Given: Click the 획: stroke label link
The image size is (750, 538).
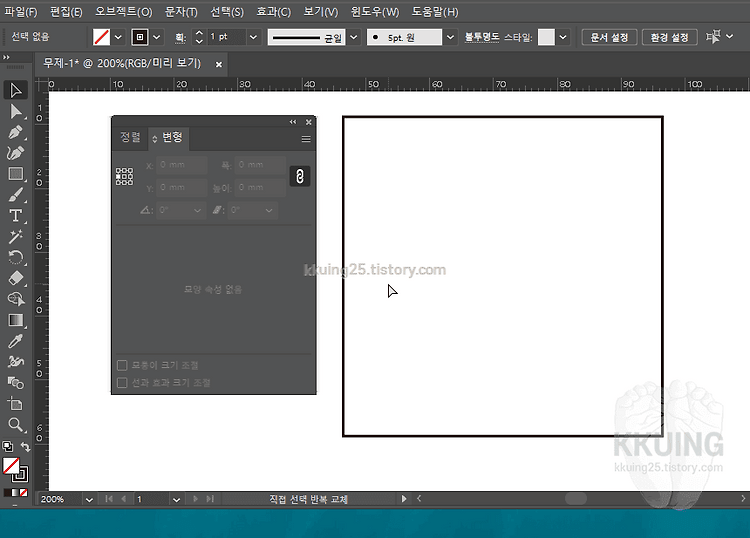Looking at the screenshot, I should coord(180,38).
